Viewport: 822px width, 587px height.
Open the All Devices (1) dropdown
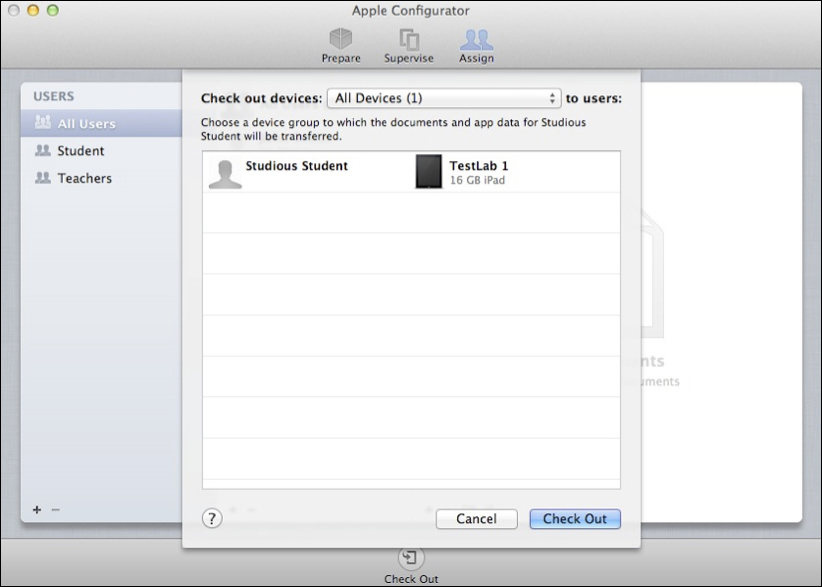tap(444, 98)
